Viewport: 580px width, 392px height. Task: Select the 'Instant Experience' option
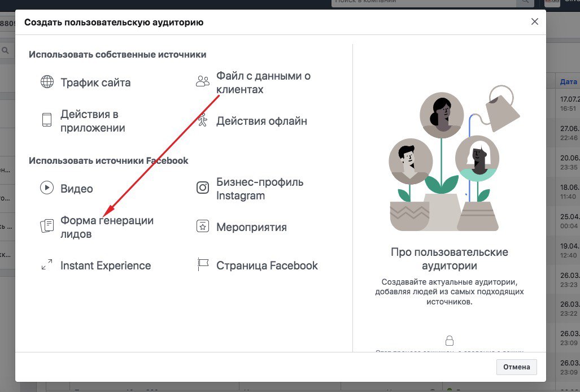[106, 265]
